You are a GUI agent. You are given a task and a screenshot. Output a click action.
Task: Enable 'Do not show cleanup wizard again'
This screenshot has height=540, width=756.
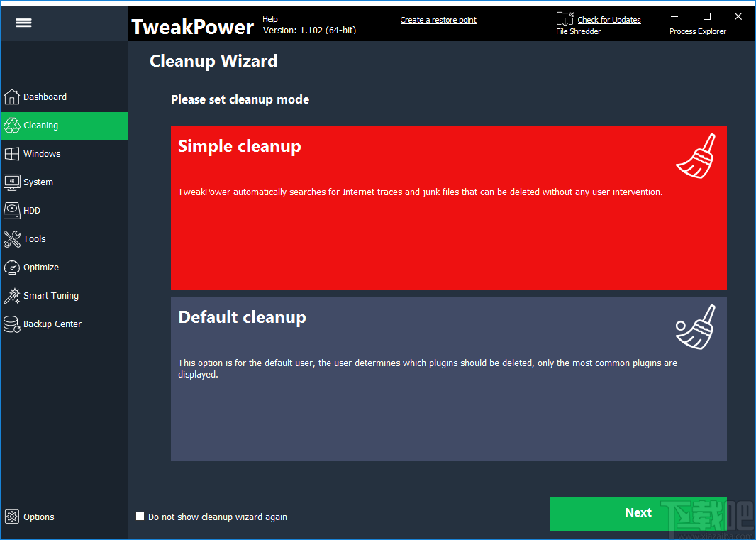coord(140,517)
